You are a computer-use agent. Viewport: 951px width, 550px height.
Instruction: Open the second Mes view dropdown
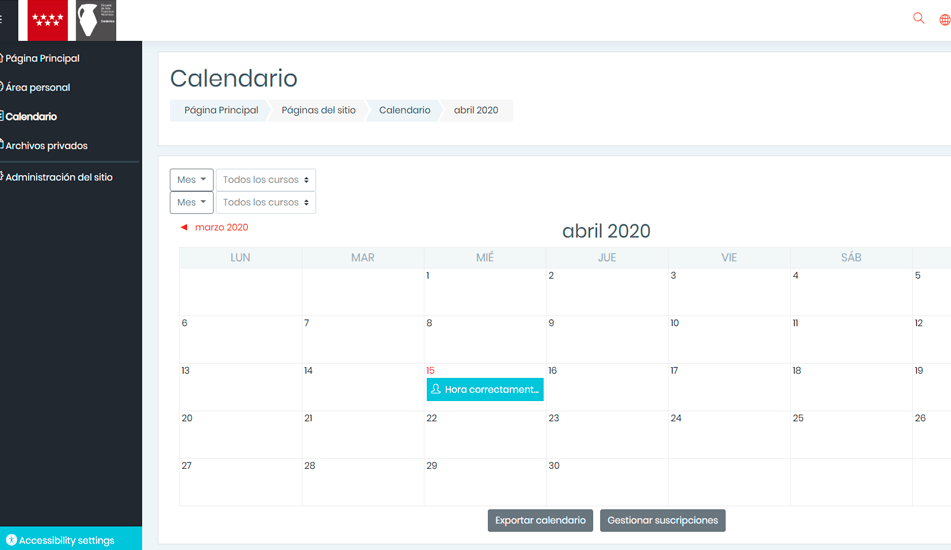[192, 202]
